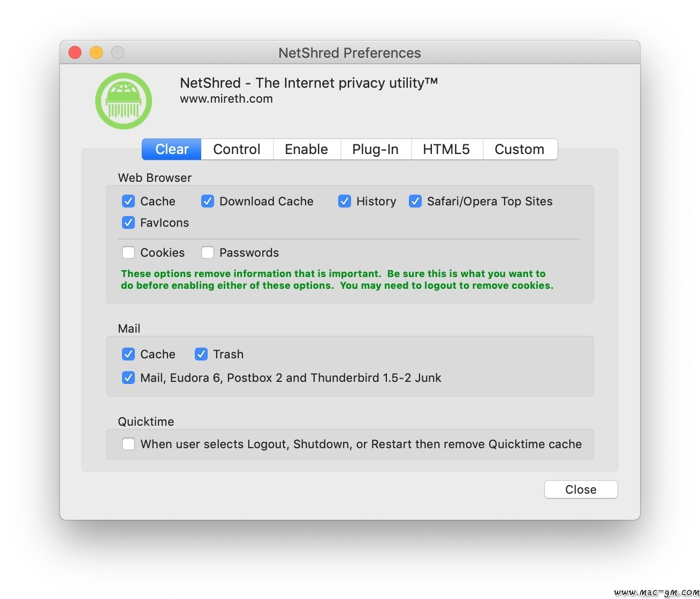The image size is (700, 599).
Task: Uncheck Safari/Opera Top Sites option
Action: (x=415, y=201)
